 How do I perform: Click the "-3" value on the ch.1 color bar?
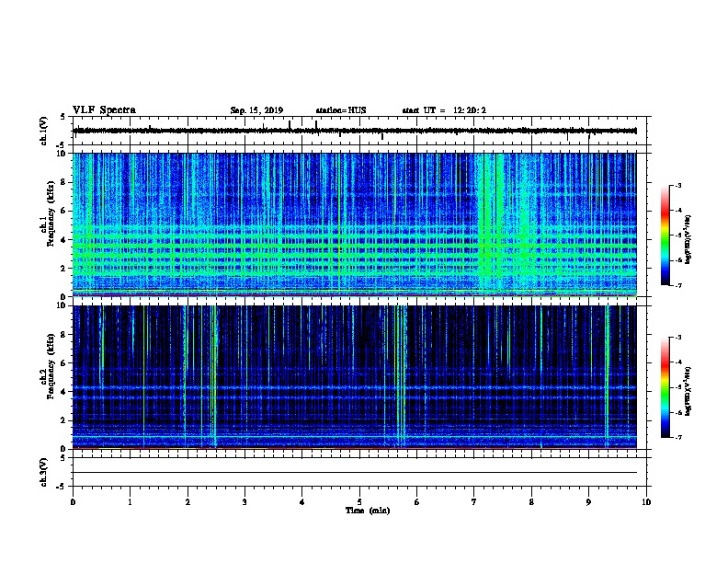point(677,186)
